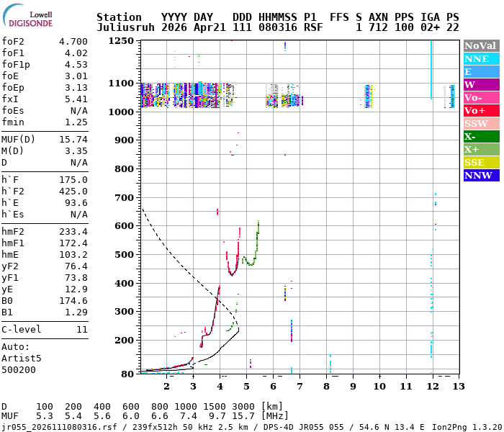Select the SSW legend swatch
The width and height of the screenshot is (504, 432).
[x=481, y=123]
